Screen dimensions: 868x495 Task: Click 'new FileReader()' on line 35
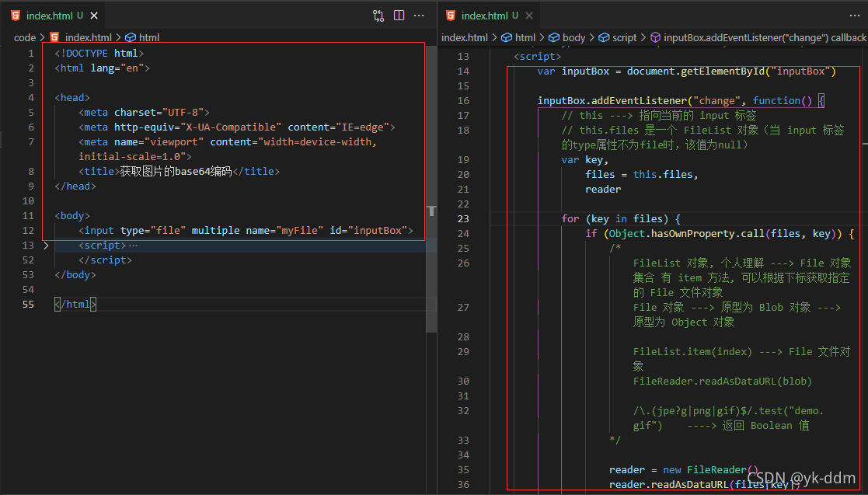point(711,470)
